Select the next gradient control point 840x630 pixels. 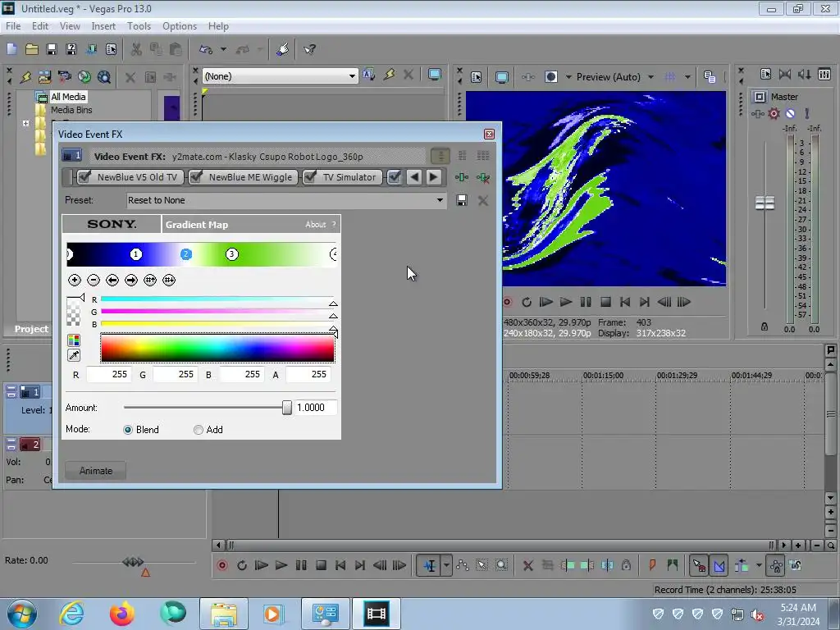[x=131, y=280]
